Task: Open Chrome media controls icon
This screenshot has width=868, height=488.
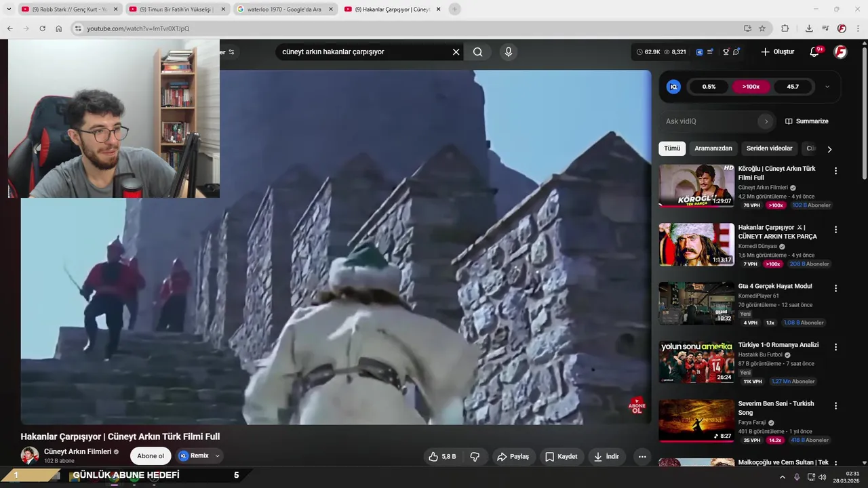Action: tap(825, 28)
